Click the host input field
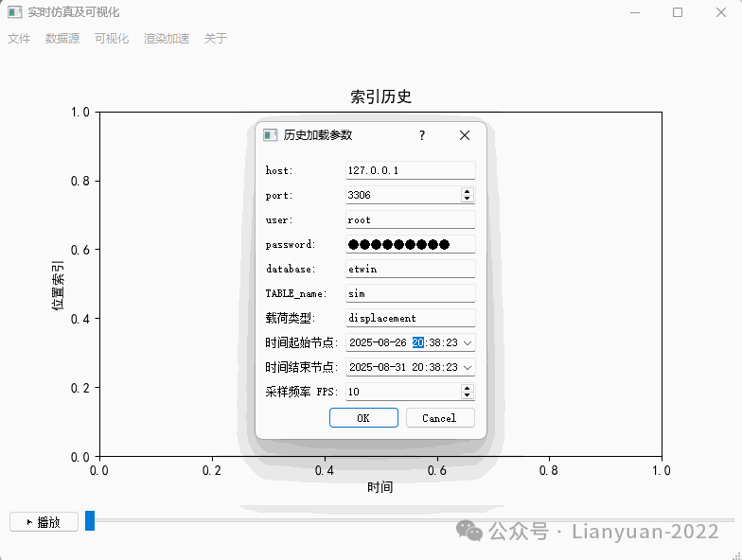Viewport: 742px width, 560px height. click(410, 170)
